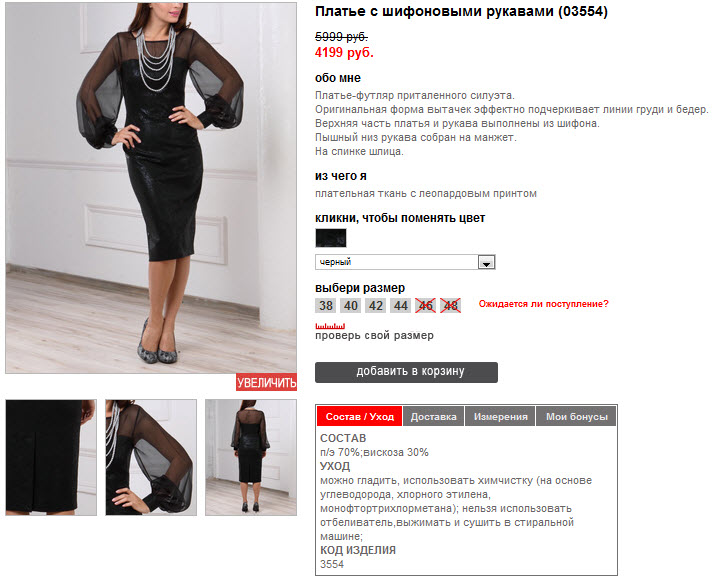Screen dimensions: 713x583
Task: Select size 42
Action: (x=376, y=306)
